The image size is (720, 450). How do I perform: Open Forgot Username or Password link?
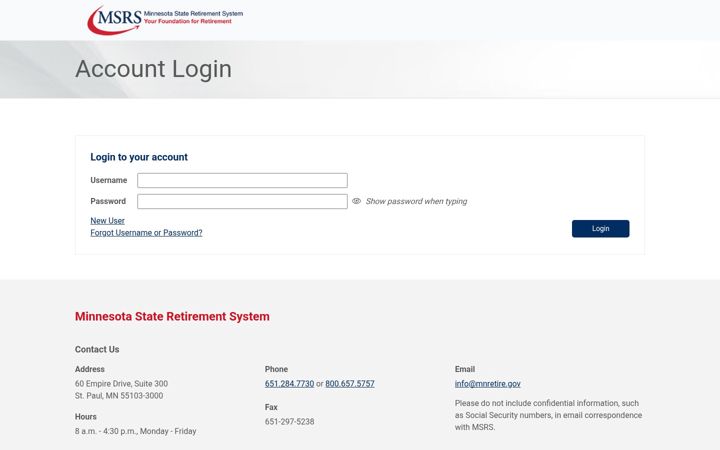click(146, 233)
